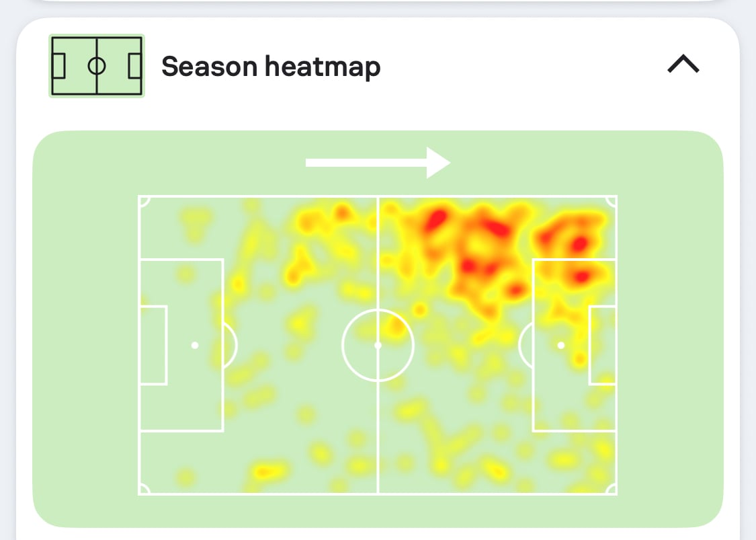Screen dimensions: 756x540
Task: Collapse the Season heatmap section chevron
Action: point(683,64)
